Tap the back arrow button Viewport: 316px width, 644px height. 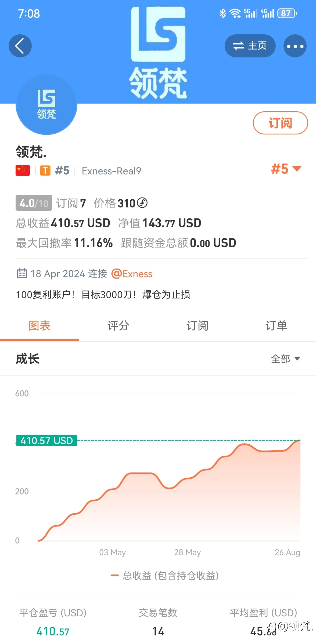click(x=20, y=46)
